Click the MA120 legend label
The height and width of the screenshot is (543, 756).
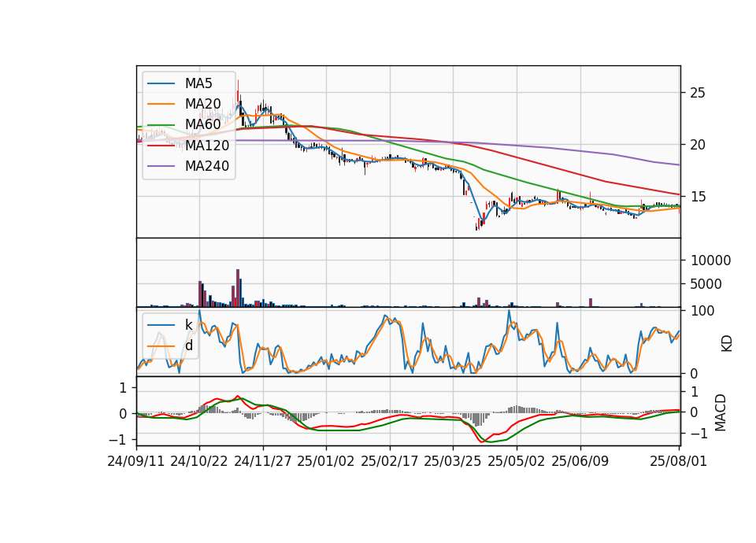[x=207, y=145]
